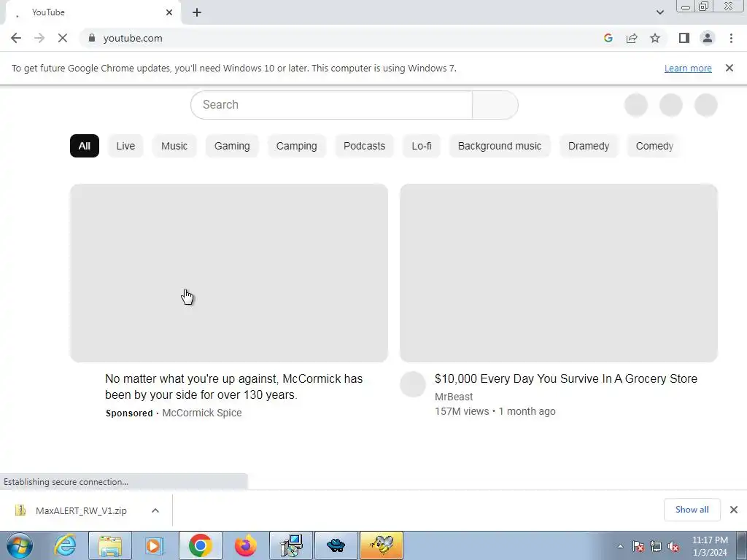Open the Action Center flag tray icon
Viewport: 747px width, 560px height.
pos(638,546)
